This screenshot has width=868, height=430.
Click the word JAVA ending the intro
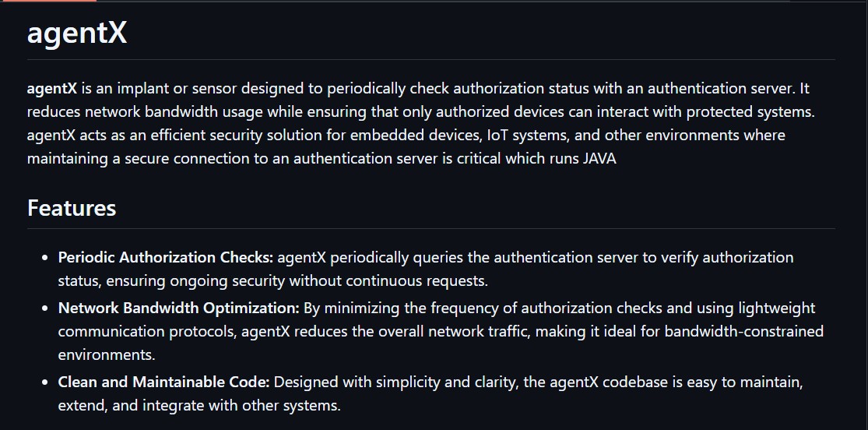[599, 159]
